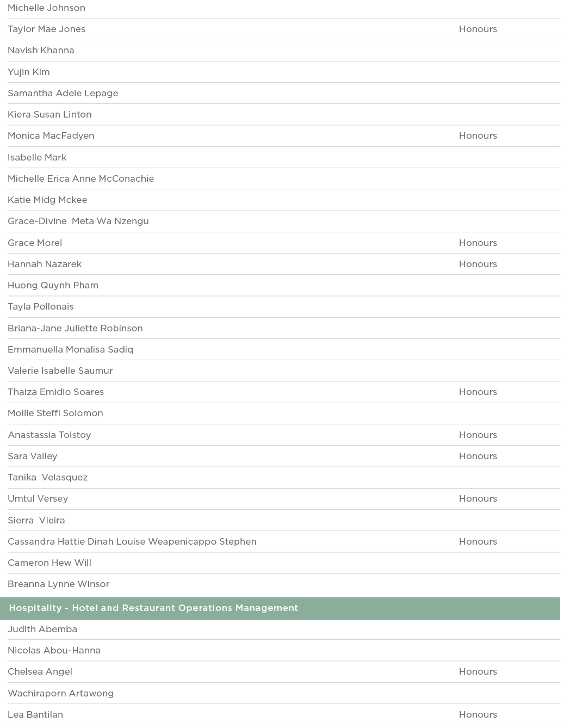Click Samantha Adele Lepage in the list
This screenshot has height=728, width=564.
(63, 94)
